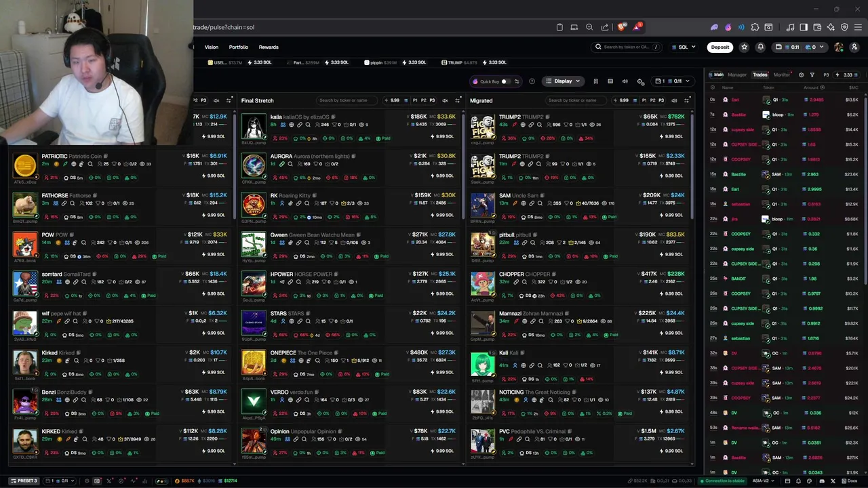This screenshot has width=868, height=488.
Task: Switch to Monitor tab in trades panel
Action: (782, 75)
